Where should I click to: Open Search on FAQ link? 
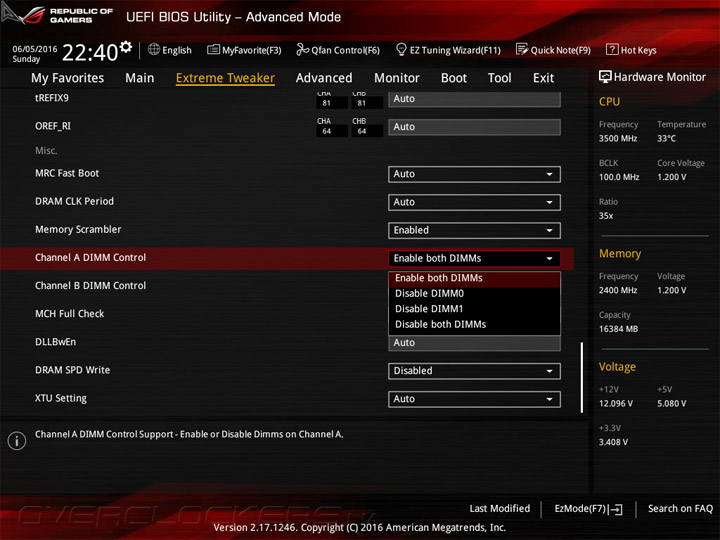[x=680, y=509]
